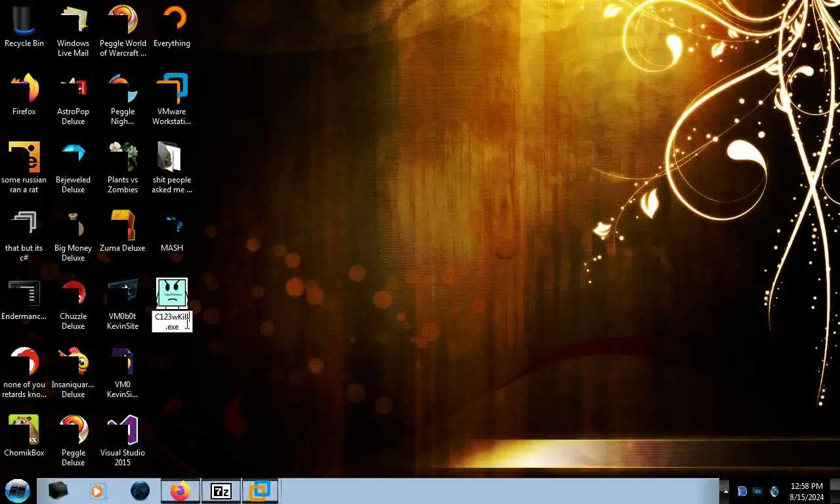Open the Action Center flag tray icon
This screenshot has width=840, height=504.
pos(742,491)
